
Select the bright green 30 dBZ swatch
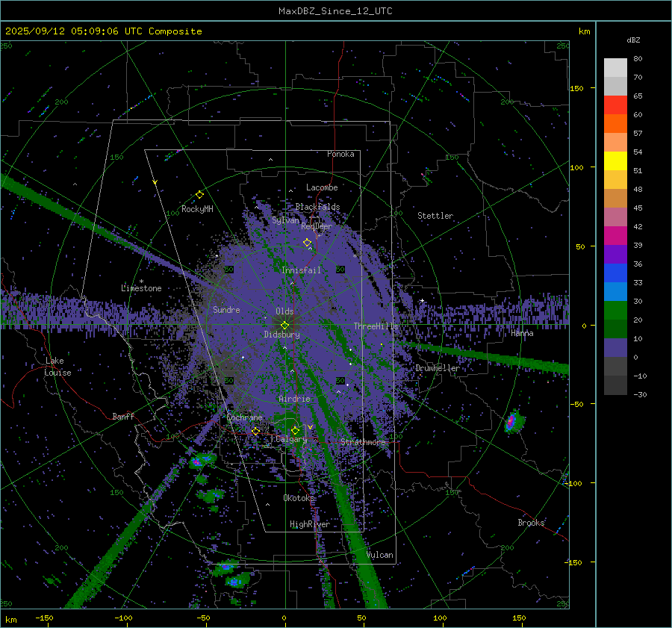click(615, 311)
